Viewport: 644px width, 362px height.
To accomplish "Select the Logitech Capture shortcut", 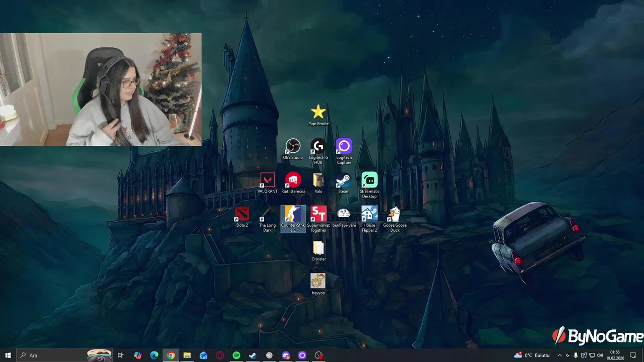I will point(344,151).
